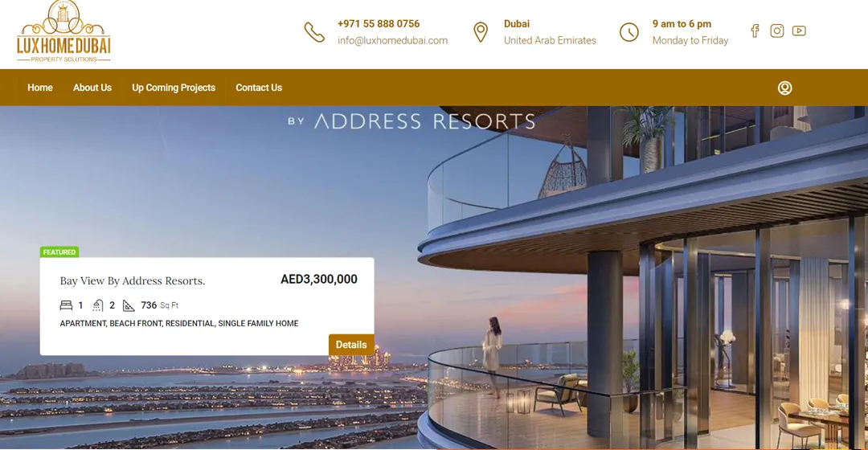Open the Instagram social icon

776,31
